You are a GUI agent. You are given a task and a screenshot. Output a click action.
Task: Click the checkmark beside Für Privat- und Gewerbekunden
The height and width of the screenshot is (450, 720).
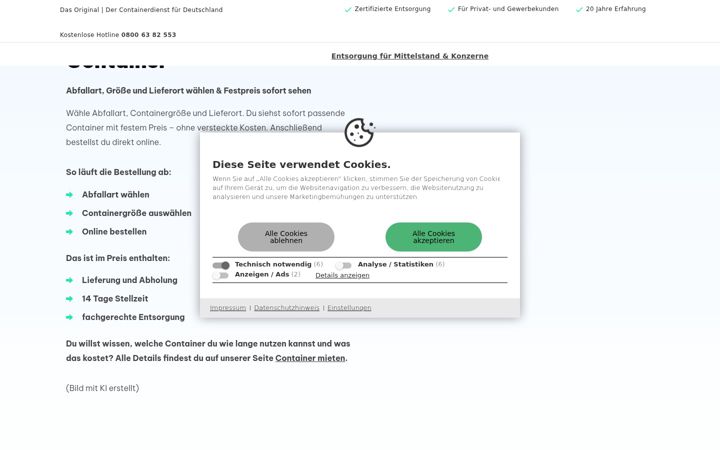(x=451, y=9)
